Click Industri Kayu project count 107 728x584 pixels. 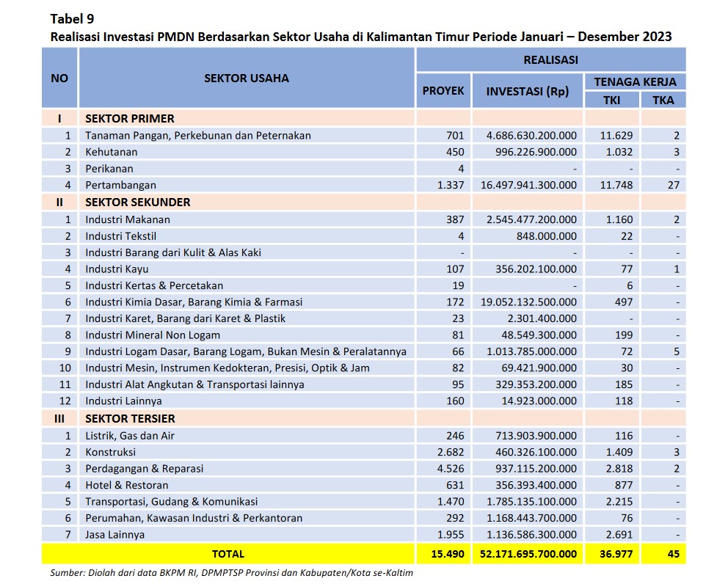[x=455, y=269]
